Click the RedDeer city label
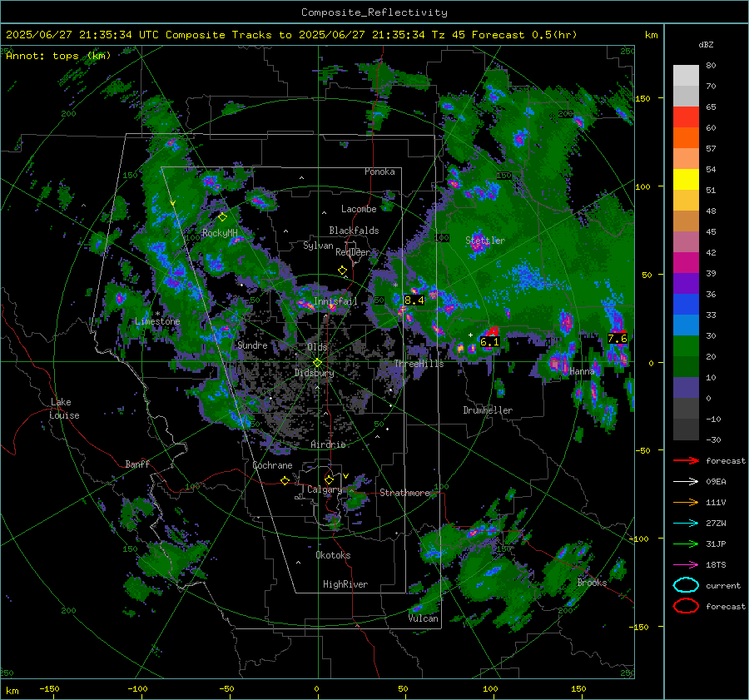 coord(353,252)
